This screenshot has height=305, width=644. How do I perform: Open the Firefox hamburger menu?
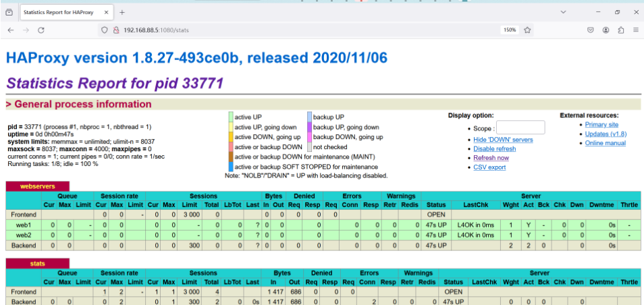click(635, 30)
